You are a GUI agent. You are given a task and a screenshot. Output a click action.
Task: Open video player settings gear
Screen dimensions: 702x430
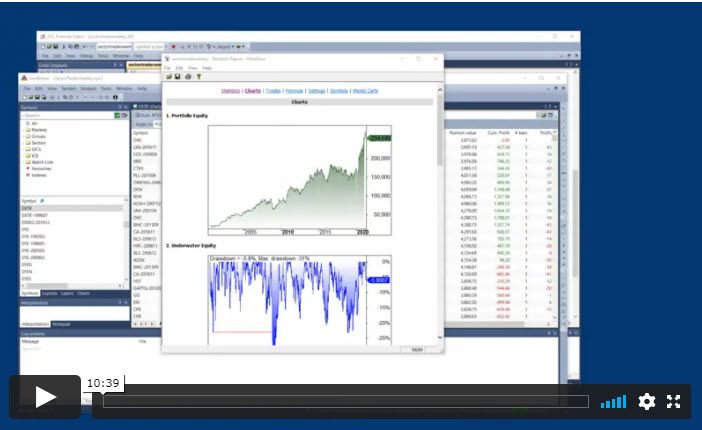pos(646,401)
